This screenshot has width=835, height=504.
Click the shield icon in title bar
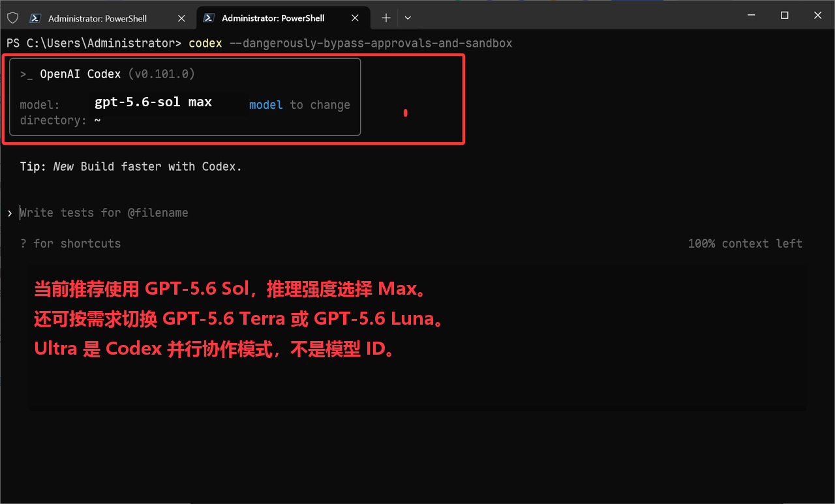[12, 18]
